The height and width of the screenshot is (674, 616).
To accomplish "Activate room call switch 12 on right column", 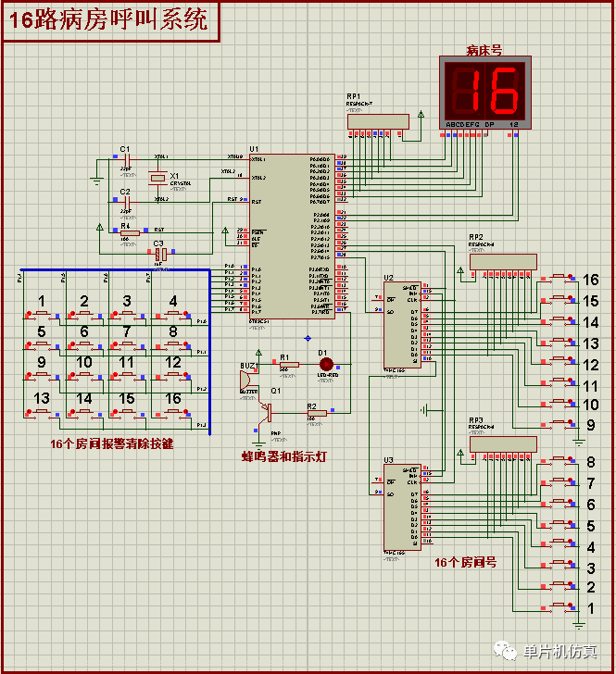I will pyautogui.click(x=559, y=360).
